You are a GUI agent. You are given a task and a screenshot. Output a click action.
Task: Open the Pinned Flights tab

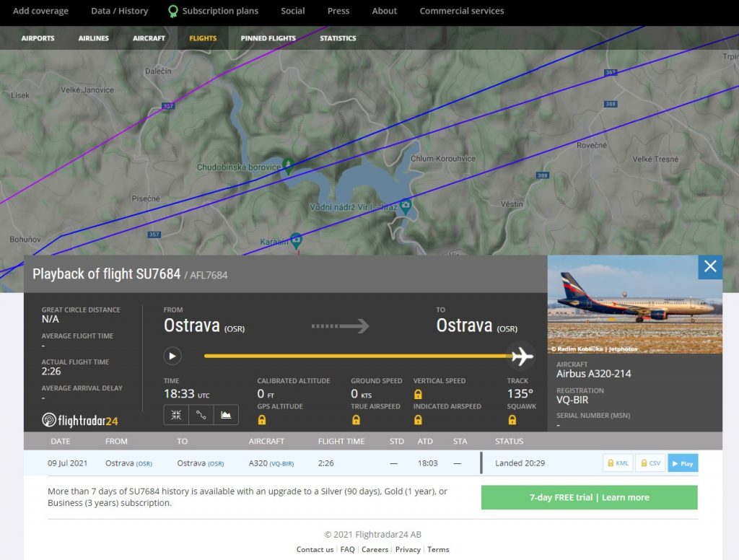click(x=268, y=38)
